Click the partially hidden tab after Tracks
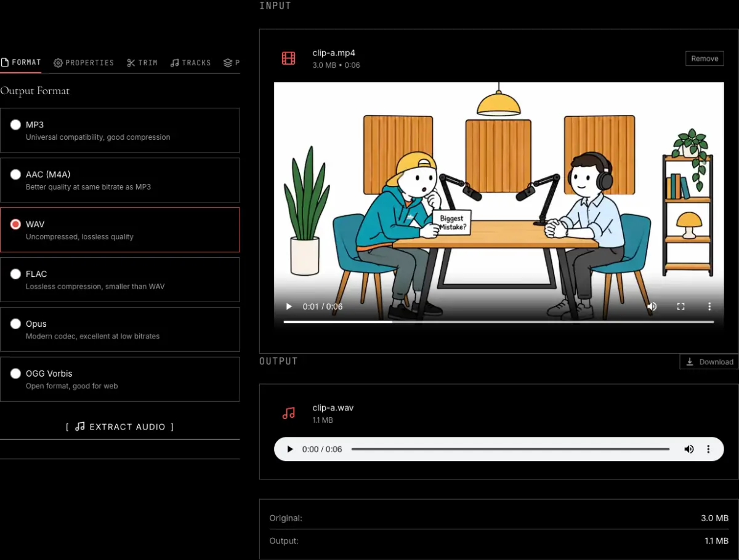Screen dimensions: 739x560 (232, 63)
